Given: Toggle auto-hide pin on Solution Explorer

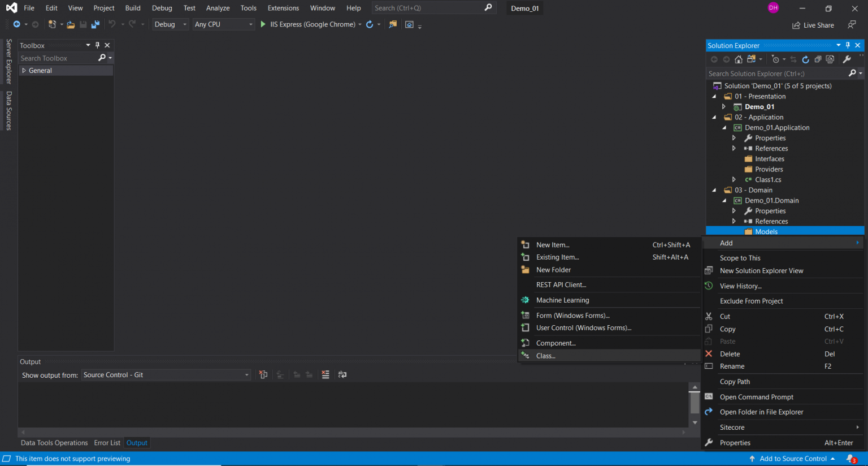Looking at the screenshot, I should pyautogui.click(x=848, y=45).
